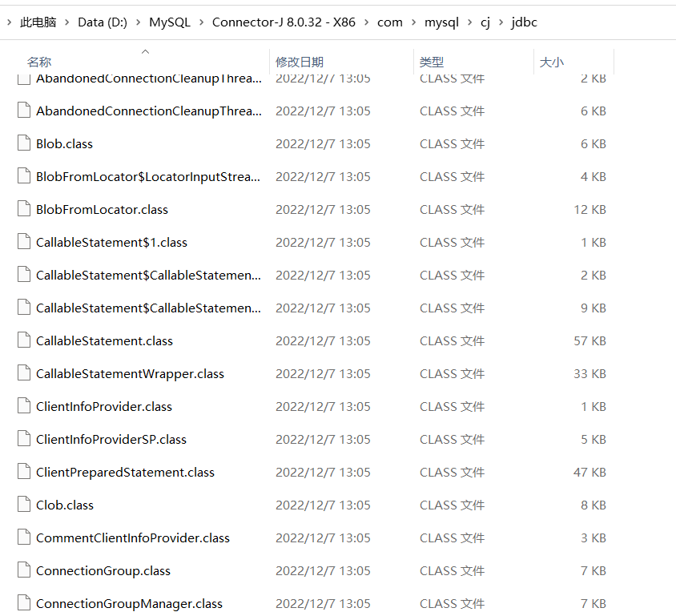The image size is (676, 616).
Task: Click the CommentClientInfoProvider.class file icon
Action: 24,537
